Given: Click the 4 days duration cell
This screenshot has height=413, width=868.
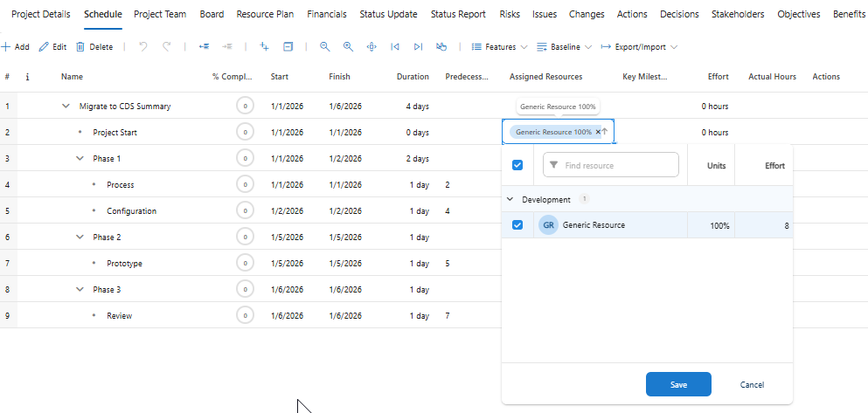Looking at the screenshot, I should click(x=418, y=107).
